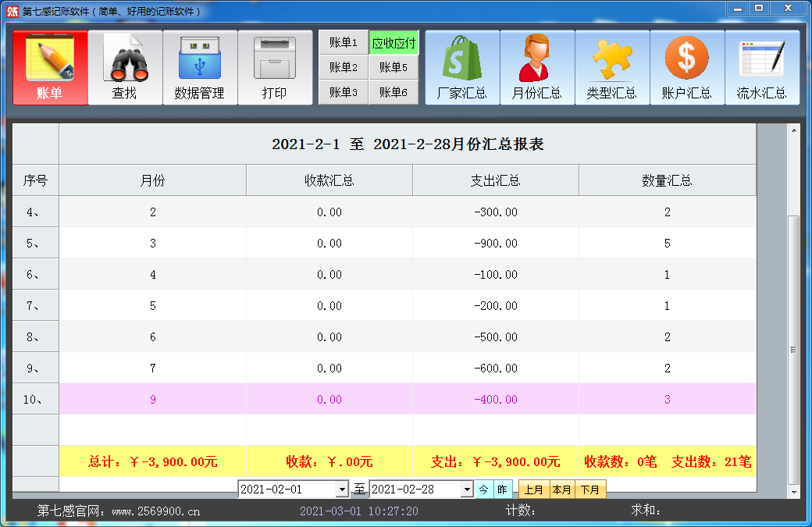
Task: Click the -100.00 expense cell
Action: [496, 274]
